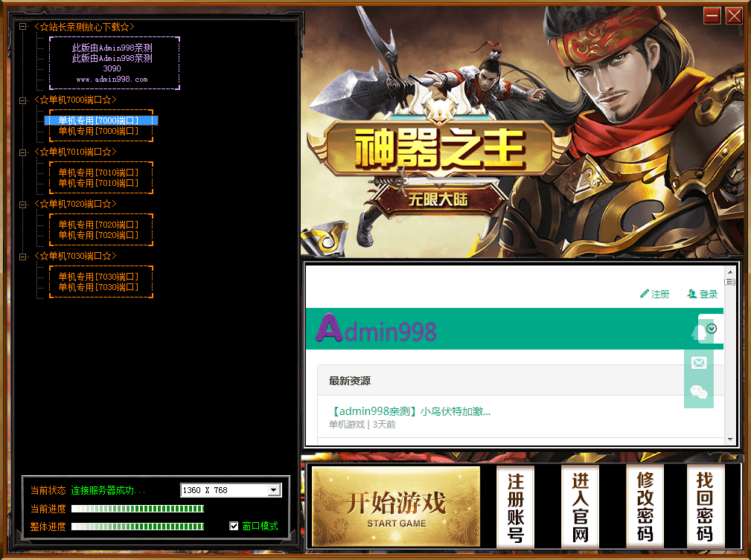Screen dimensions: 751x560
Task: Select the second 单机专用[7020端口] server entry
Action: pos(98,236)
